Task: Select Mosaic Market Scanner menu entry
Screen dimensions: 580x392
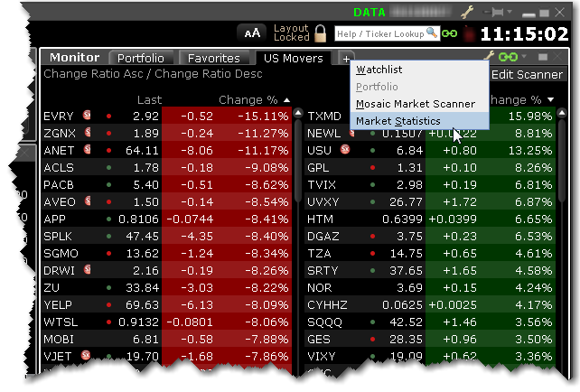Action: click(x=415, y=104)
